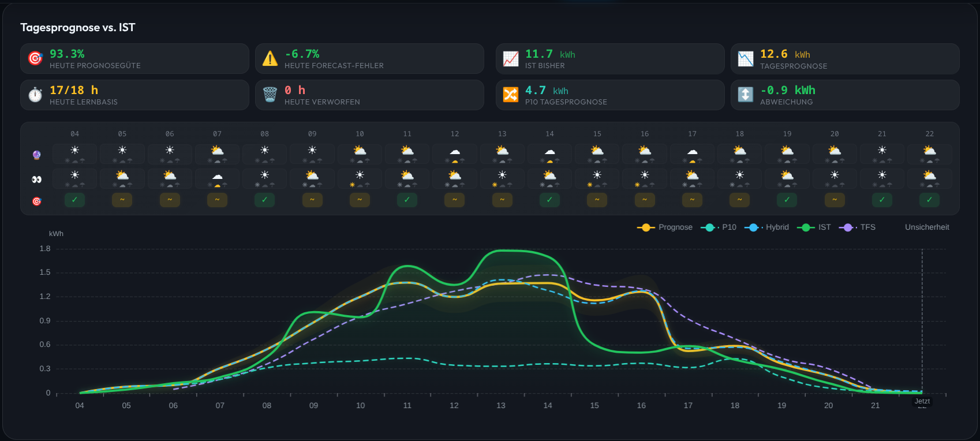980x441 pixels.
Task: Click the warning triangle icon for Forecast-Fehler
Action: coord(270,58)
